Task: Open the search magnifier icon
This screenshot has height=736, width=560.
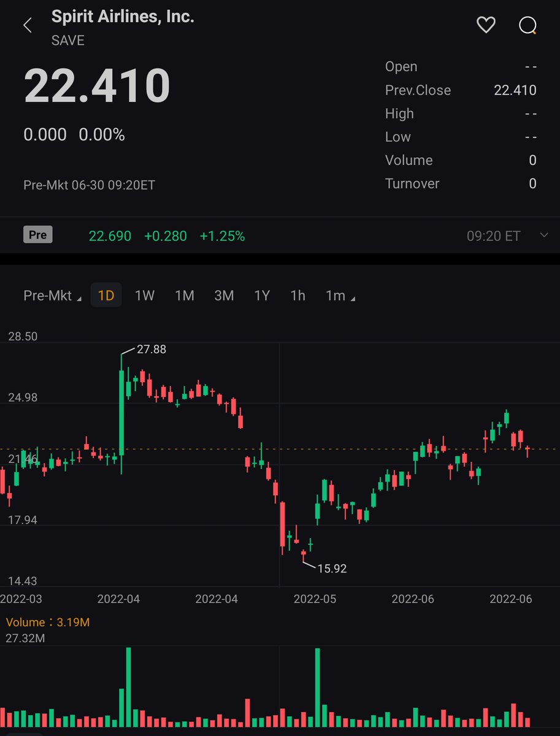Action: pos(527,26)
